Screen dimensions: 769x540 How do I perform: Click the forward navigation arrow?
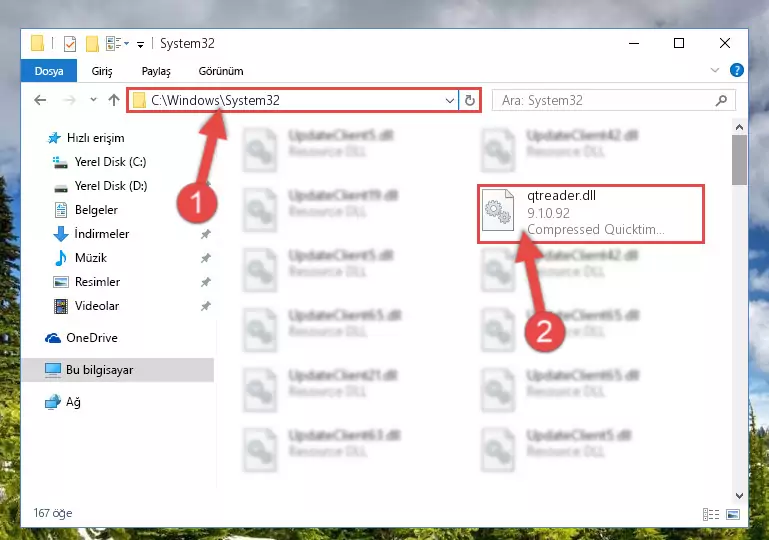(x=70, y=101)
